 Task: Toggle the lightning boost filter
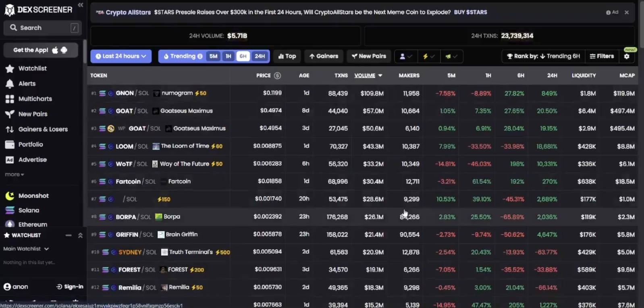428,56
